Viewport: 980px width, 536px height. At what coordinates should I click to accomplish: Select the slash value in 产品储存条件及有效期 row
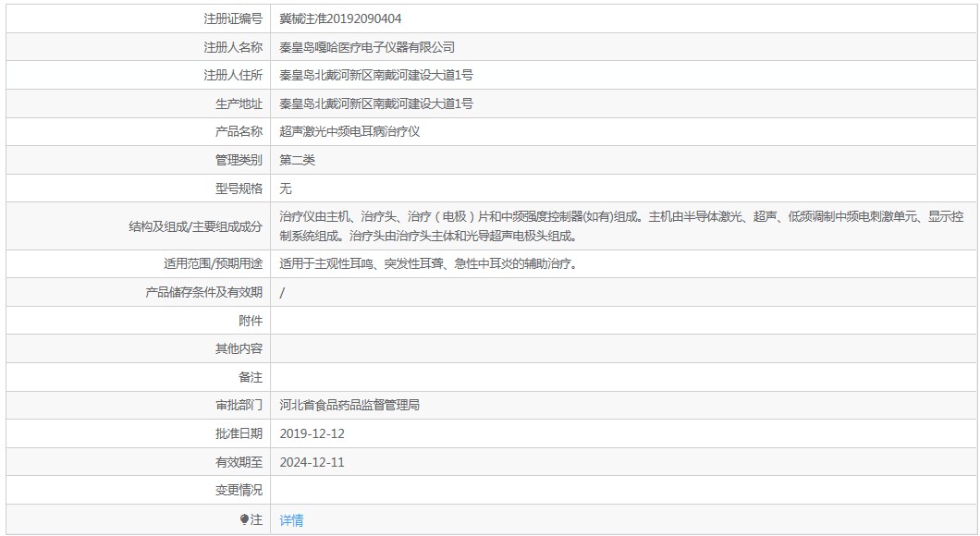pyautogui.click(x=282, y=292)
